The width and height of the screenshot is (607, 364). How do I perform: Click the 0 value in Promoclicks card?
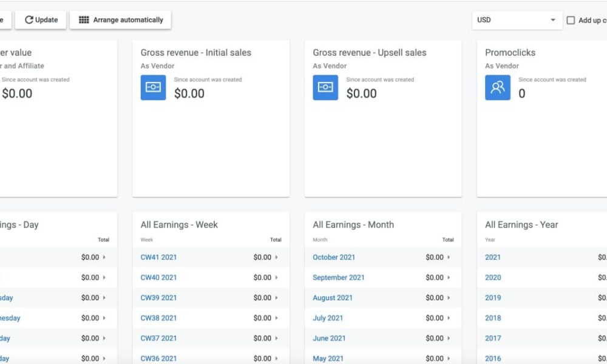[522, 93]
